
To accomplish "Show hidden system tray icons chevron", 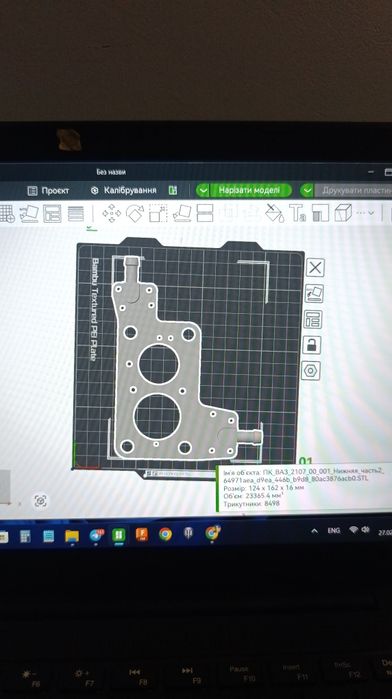I will pyautogui.click(x=314, y=531).
